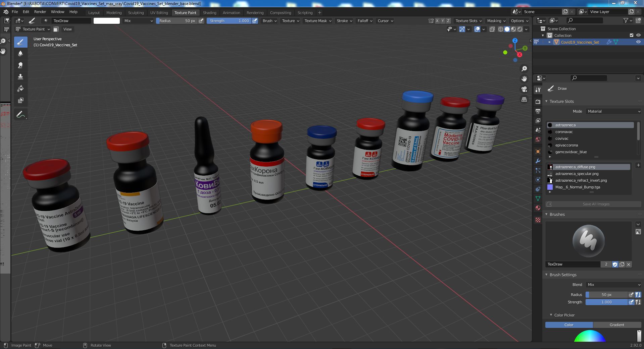The image size is (644, 349).
Task: Toggle strength pressure sensitivity in header
Action: pyautogui.click(x=255, y=21)
